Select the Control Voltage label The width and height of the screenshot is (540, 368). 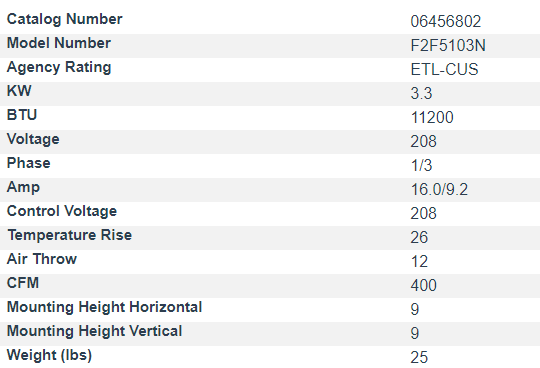click(x=62, y=211)
